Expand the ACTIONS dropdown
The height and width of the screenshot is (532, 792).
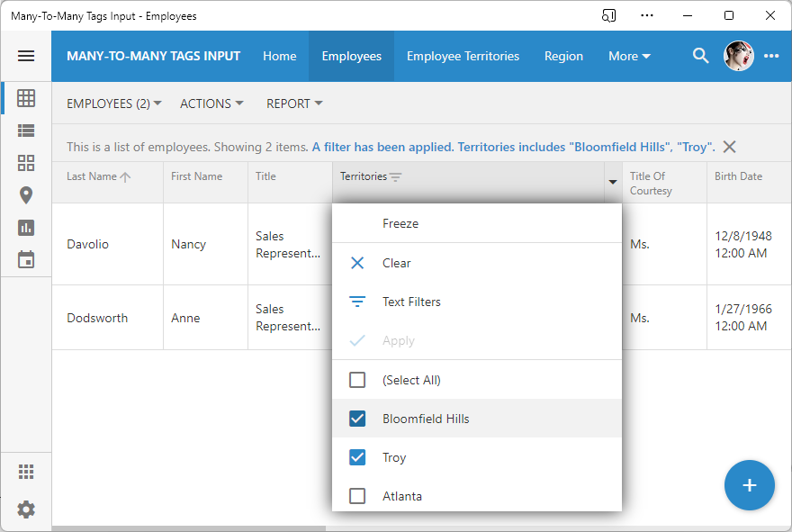point(211,104)
